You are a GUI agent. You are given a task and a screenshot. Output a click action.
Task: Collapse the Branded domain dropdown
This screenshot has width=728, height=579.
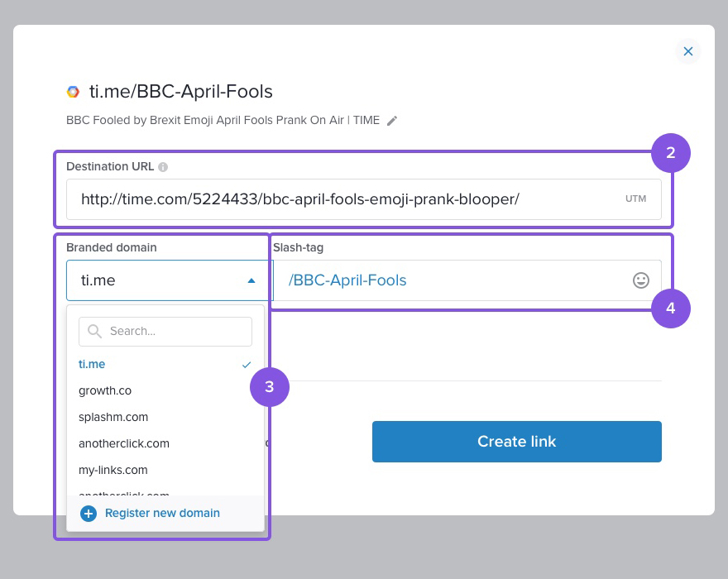pyautogui.click(x=251, y=280)
